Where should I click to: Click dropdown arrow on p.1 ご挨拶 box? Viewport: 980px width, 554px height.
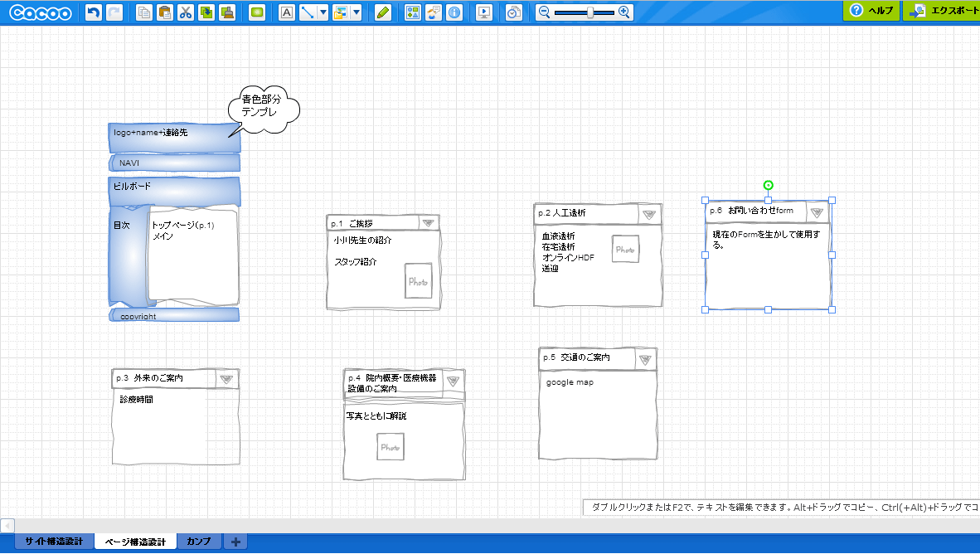pyautogui.click(x=428, y=223)
